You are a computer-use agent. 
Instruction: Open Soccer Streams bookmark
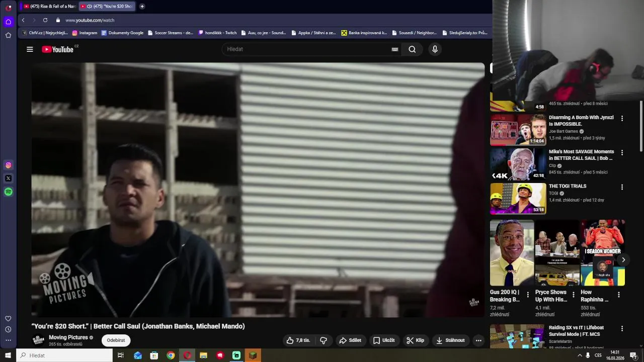pos(170,33)
